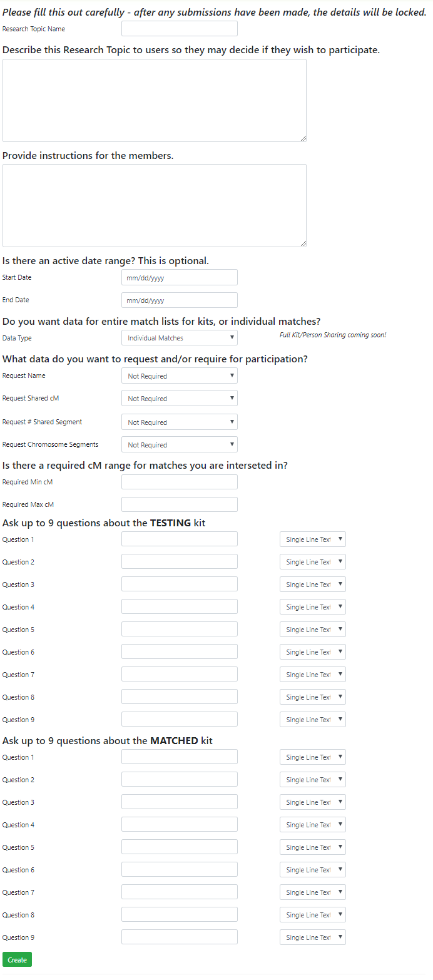Click the member instructions textarea
Image resolution: width=433 pixels, height=980 pixels.
[154, 205]
